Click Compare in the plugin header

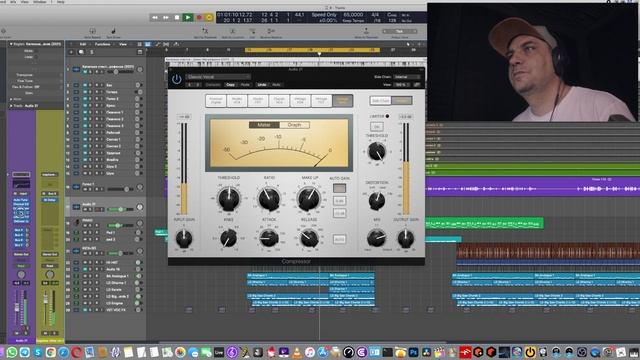pyautogui.click(x=213, y=84)
